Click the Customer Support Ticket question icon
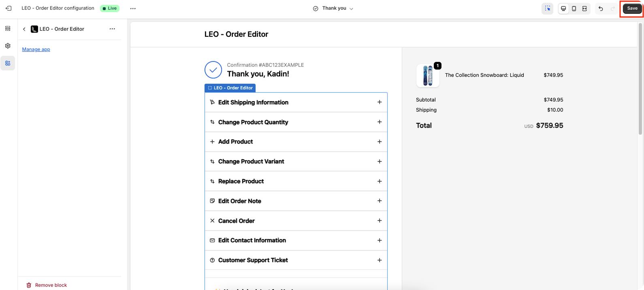Viewport: 644px width, 290px height. (x=212, y=260)
